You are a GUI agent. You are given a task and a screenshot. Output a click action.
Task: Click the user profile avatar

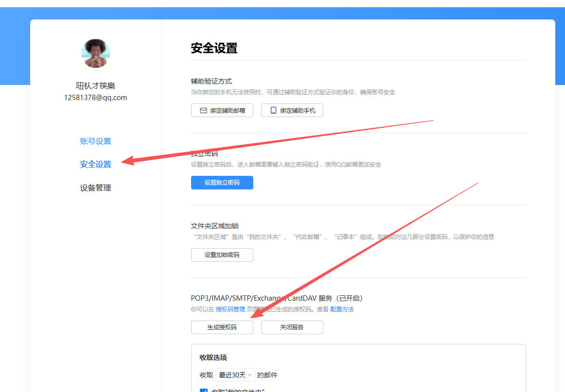96,53
